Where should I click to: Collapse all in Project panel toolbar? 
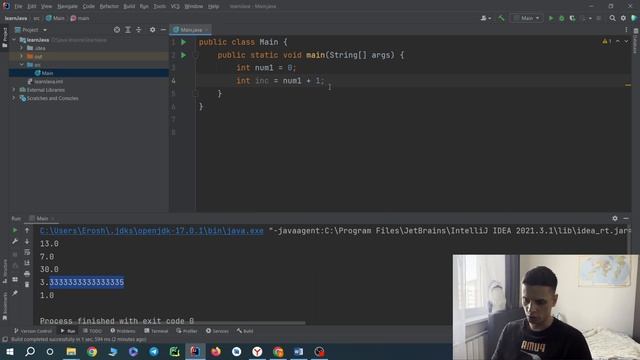(x=138, y=30)
